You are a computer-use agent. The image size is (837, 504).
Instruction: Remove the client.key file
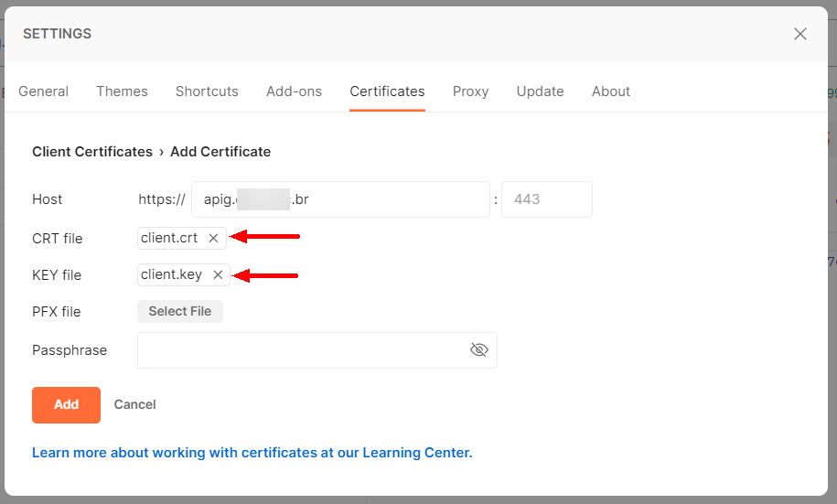coord(218,274)
